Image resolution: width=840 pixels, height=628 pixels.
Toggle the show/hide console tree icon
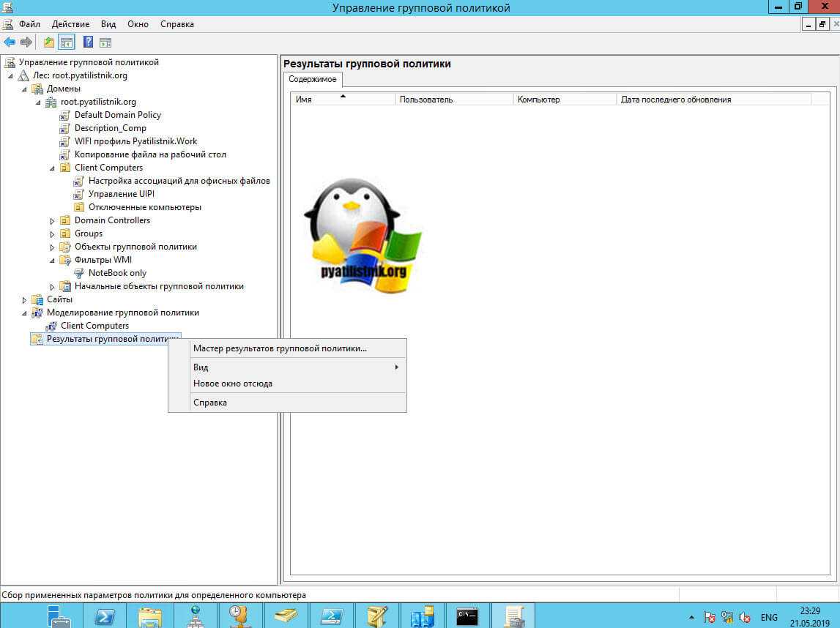67,42
